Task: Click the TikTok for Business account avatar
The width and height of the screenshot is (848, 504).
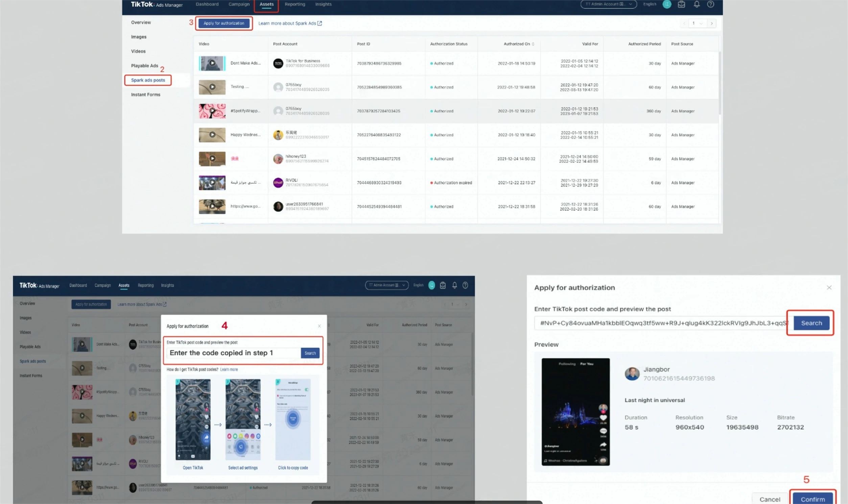Action: click(278, 64)
